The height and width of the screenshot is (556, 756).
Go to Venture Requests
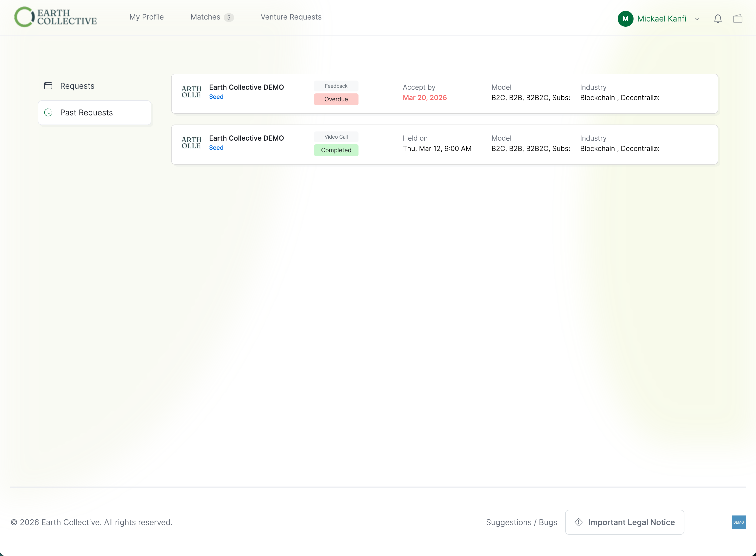click(x=291, y=17)
